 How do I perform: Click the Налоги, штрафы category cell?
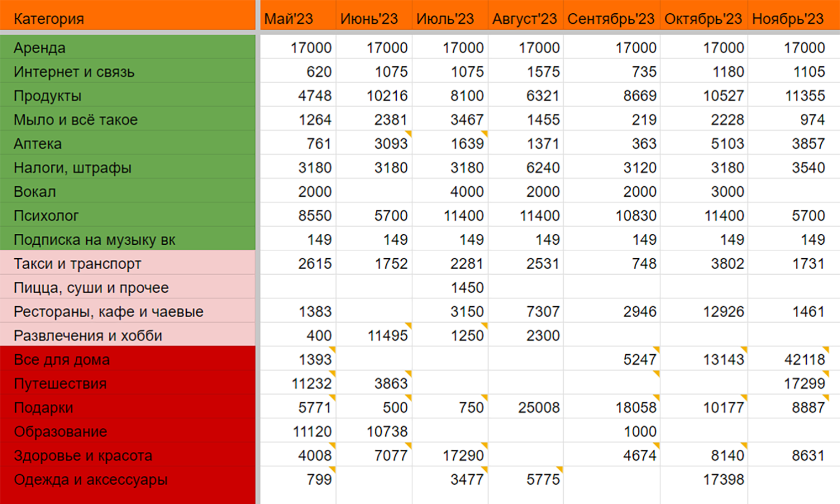(x=128, y=167)
